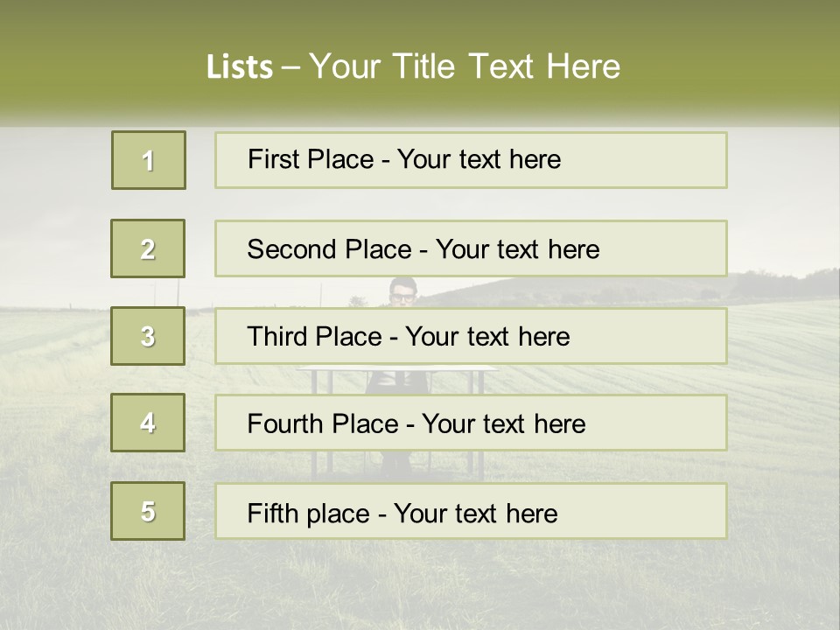Viewport: 840px width, 630px height.
Task: Click the words Fourth Place
Action: tap(323, 423)
